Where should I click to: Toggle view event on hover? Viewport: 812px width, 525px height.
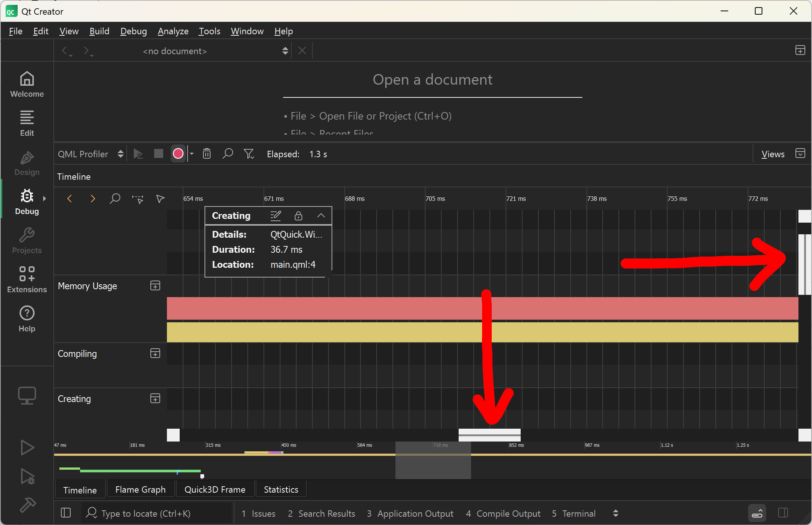pyautogui.click(x=160, y=199)
